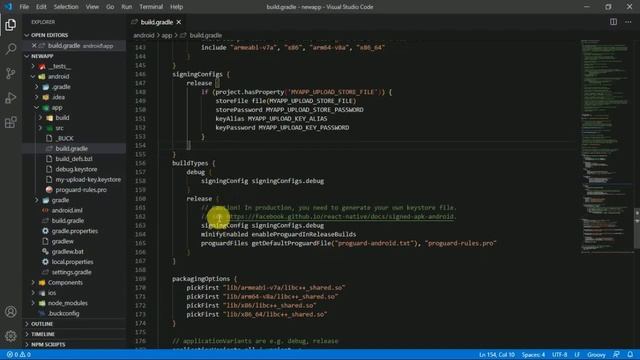
Task: Close the build.gradle editor tab
Action: click(x=179, y=22)
